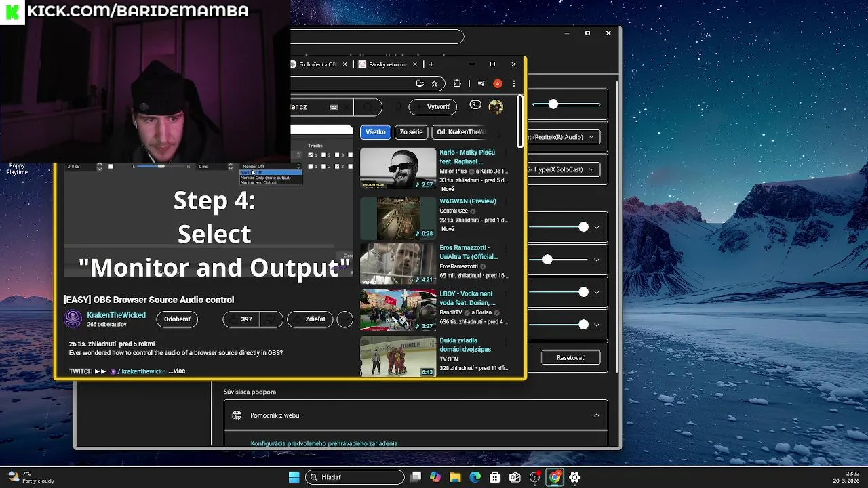868x488 pixels.
Task: Open the Chrome profile avatar 'A'
Action: click(498, 83)
